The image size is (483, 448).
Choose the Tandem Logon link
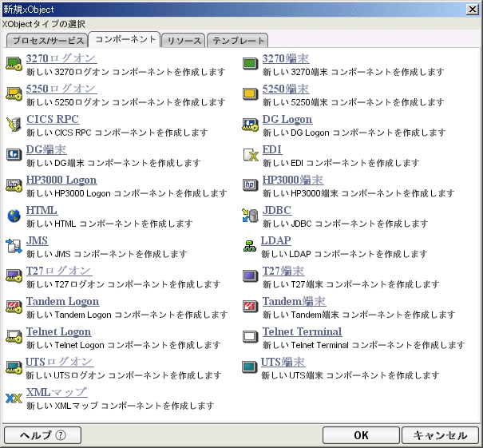coord(62,301)
